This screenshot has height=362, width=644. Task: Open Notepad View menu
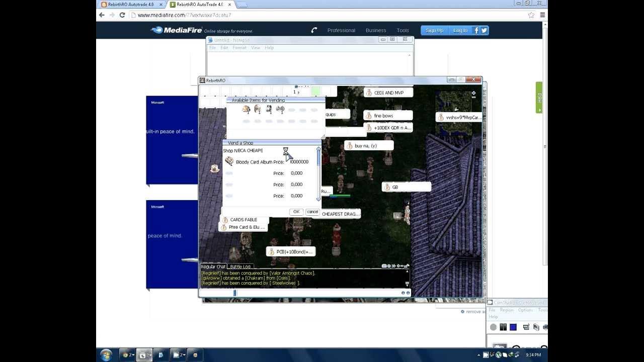[x=256, y=48]
